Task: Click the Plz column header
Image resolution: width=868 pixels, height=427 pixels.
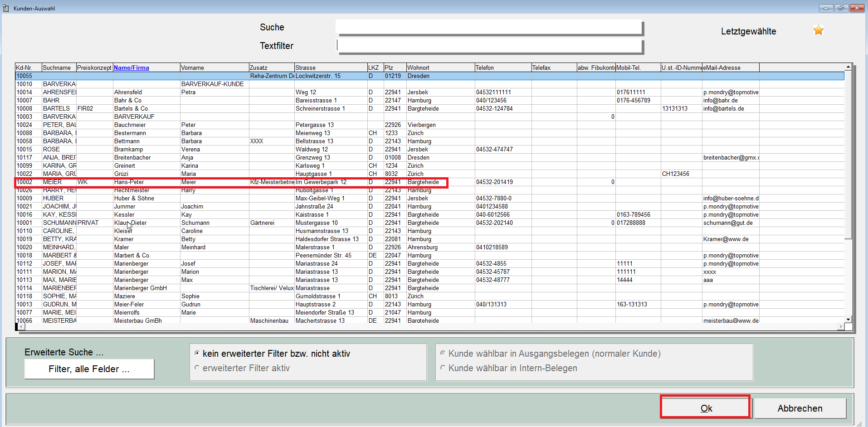Action: tap(395, 68)
